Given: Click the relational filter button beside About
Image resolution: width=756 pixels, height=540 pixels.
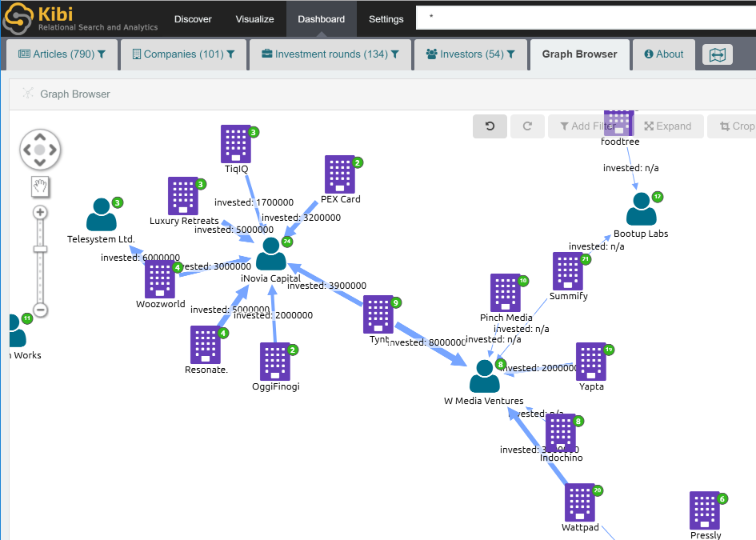Looking at the screenshot, I should click(718, 54).
